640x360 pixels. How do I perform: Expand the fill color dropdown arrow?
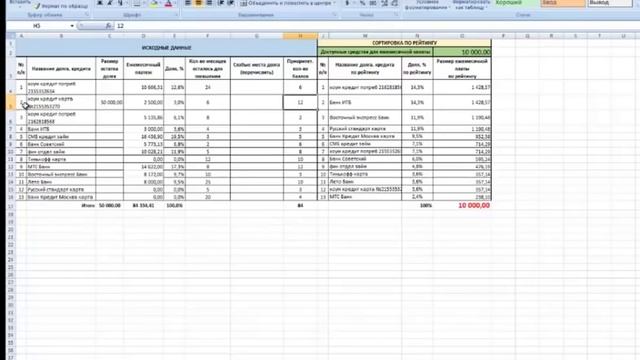coord(160,3)
